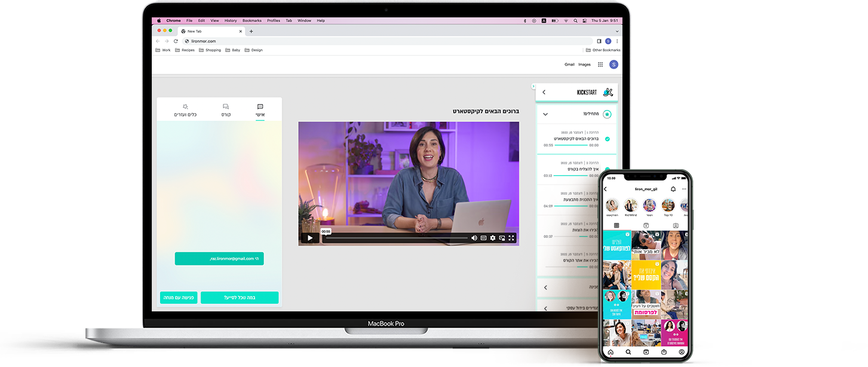Image resolution: width=868 pixels, height=367 pixels.
Task: Enable picture-in-picture on the video
Action: coord(502,238)
